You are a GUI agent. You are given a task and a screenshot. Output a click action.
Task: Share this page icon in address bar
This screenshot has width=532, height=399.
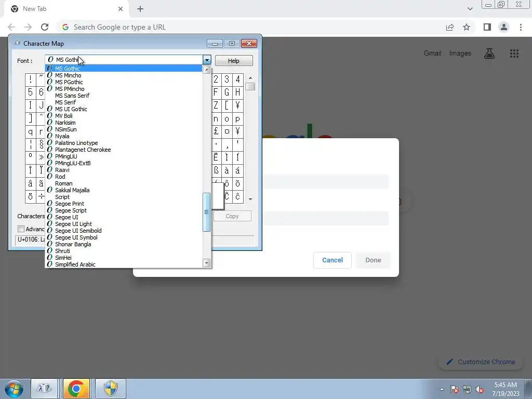coord(450,27)
